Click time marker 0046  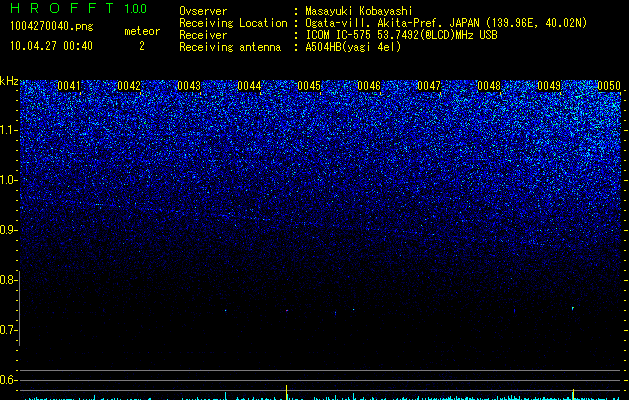tap(369, 86)
